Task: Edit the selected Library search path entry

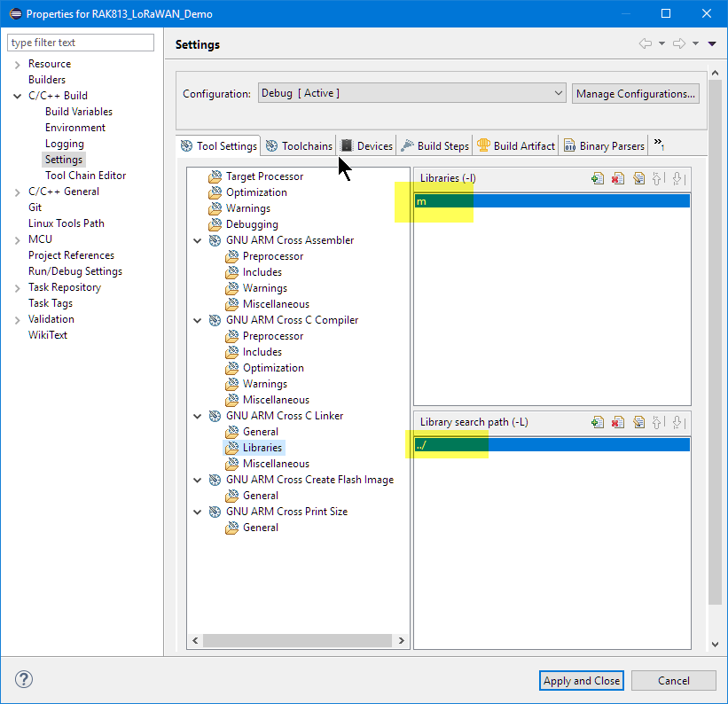Action: coord(638,422)
